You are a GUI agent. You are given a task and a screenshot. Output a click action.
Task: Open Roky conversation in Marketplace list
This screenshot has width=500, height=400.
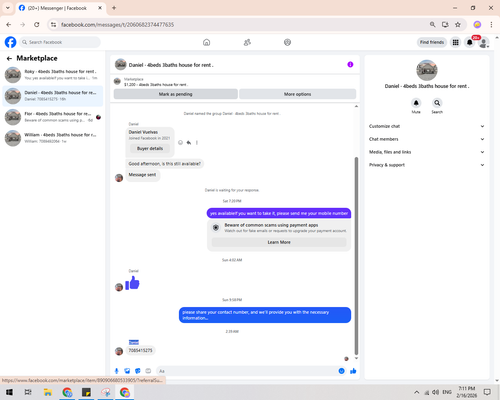[53, 75]
